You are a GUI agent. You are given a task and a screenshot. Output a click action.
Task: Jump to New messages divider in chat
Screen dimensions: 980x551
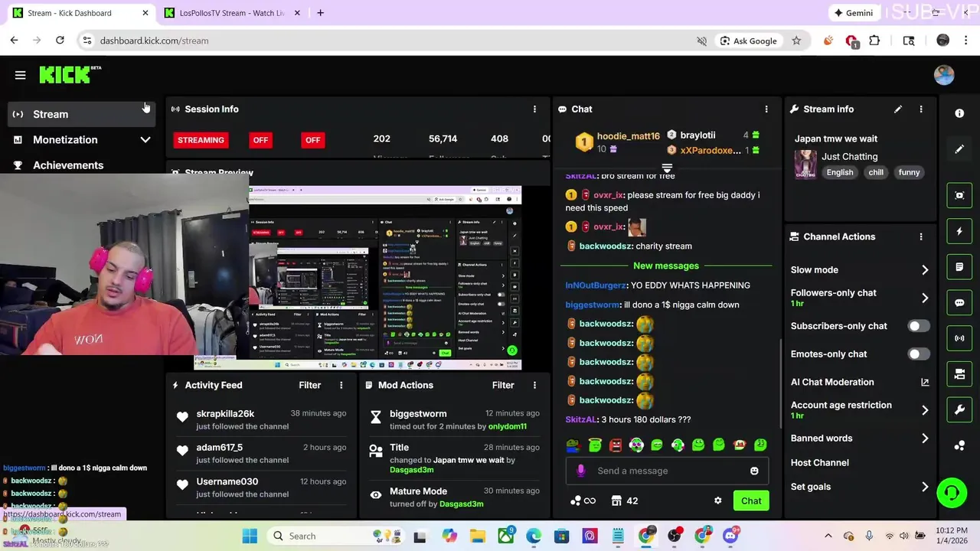pos(666,266)
